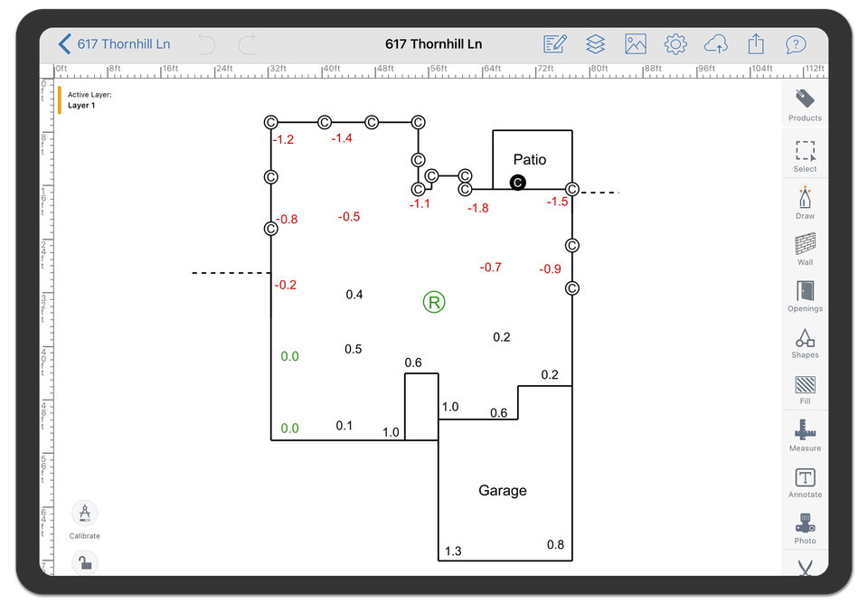Screen dimensions: 868x603
Task: Select the Products tag tool
Action: pos(805,104)
